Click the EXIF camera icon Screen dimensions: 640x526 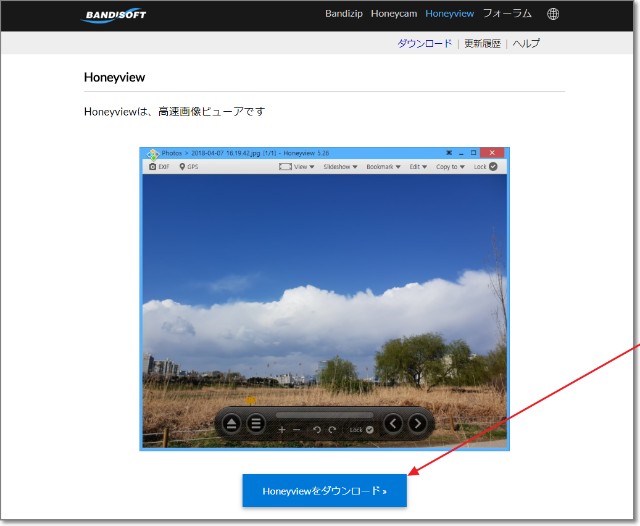tap(153, 167)
